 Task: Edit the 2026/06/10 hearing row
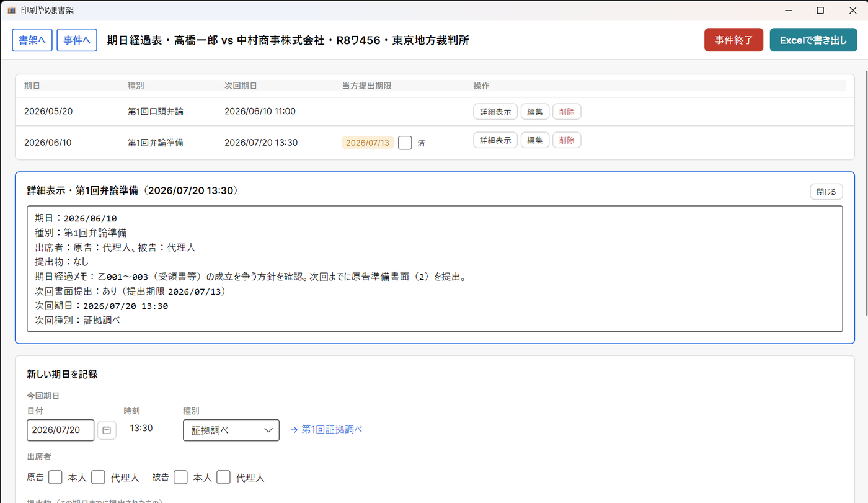click(x=535, y=140)
